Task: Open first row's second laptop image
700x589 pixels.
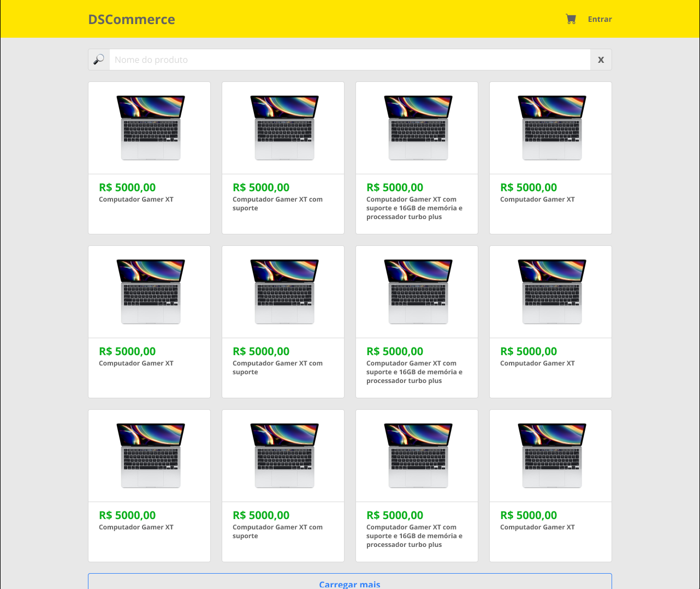Action: [x=284, y=128]
